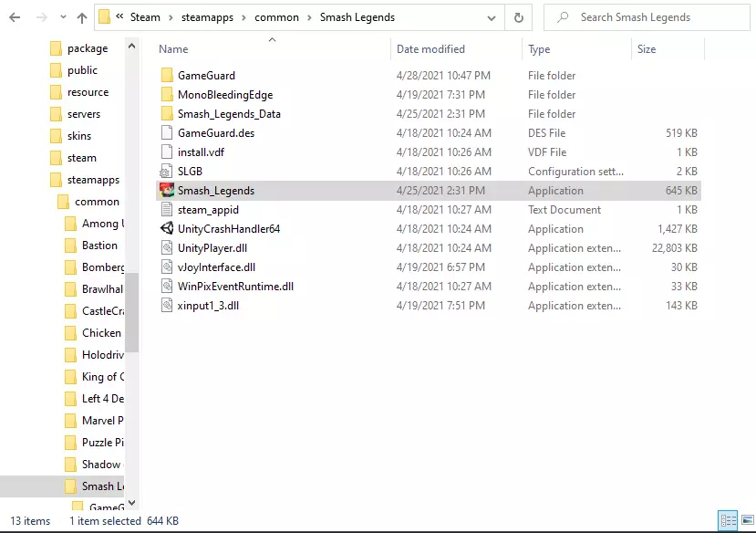Click the 22,803 KB size value
756x533 pixels.
(675, 248)
